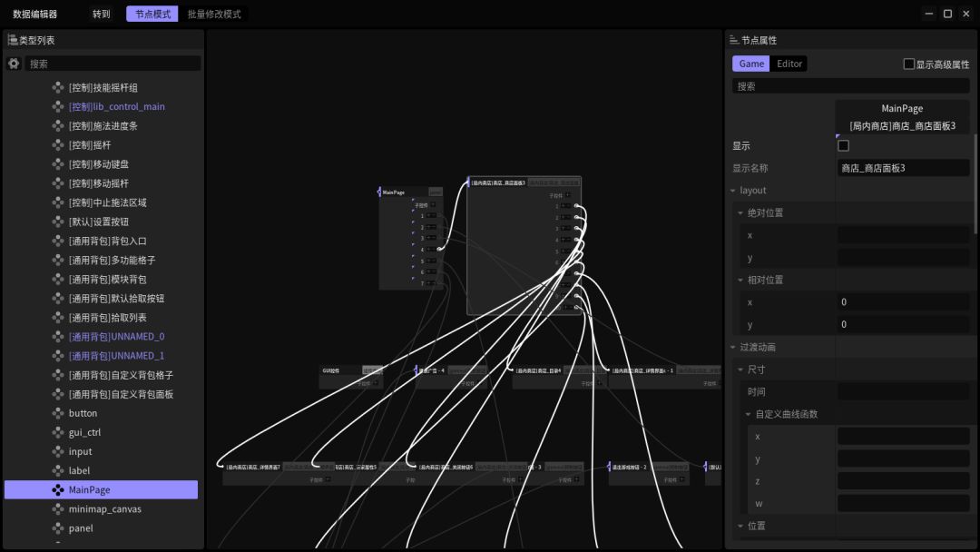
Task: Select the [通用背包]UNNAMED_0 list item
Action: click(116, 336)
